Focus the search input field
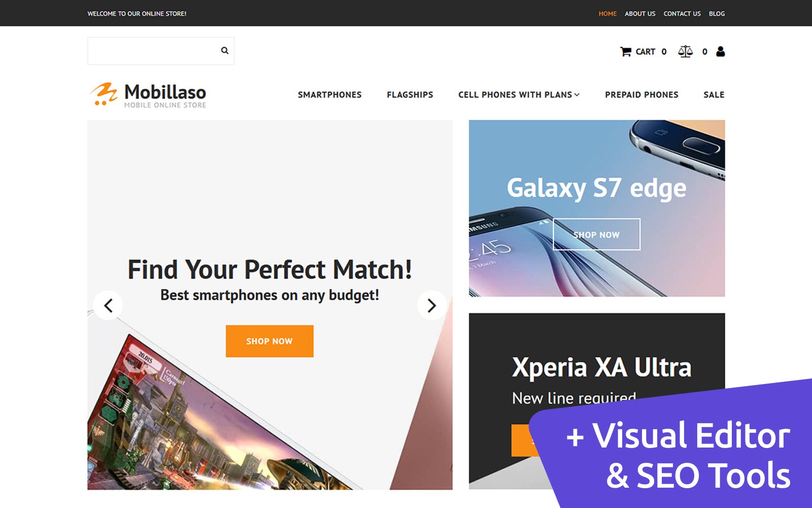This screenshot has width=812, height=508. coord(153,51)
